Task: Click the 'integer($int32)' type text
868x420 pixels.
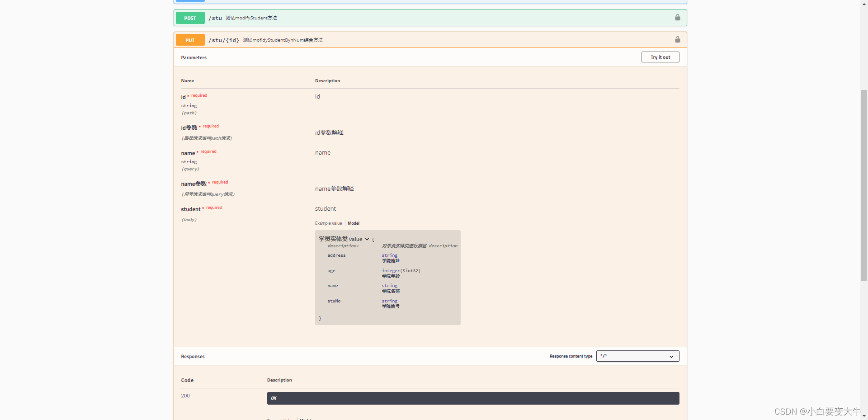Action: (x=401, y=271)
